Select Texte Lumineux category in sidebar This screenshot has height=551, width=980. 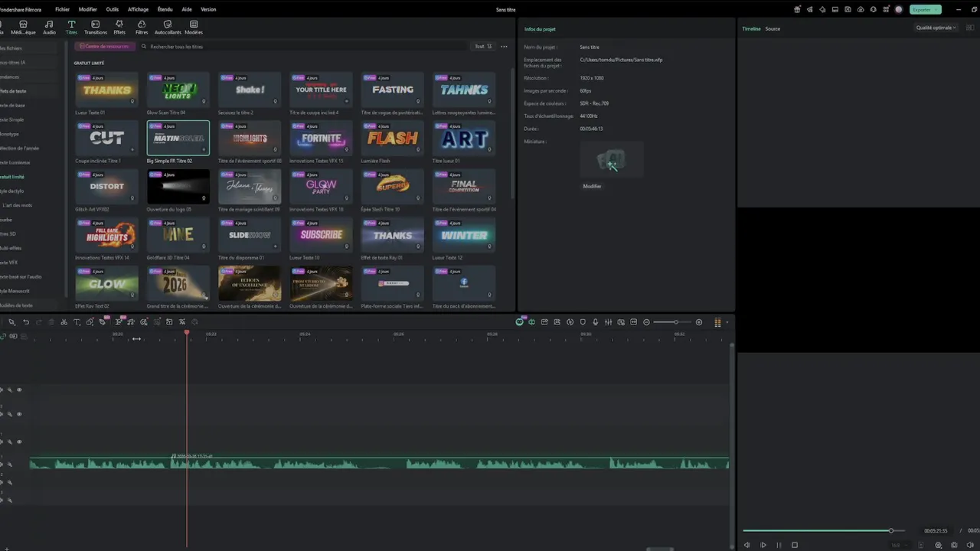tap(15, 162)
